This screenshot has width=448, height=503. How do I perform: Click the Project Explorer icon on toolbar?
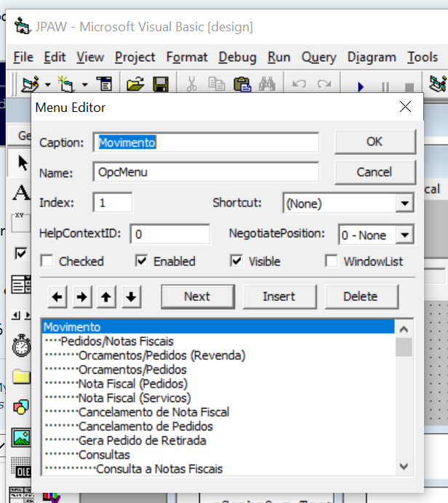click(x=438, y=84)
